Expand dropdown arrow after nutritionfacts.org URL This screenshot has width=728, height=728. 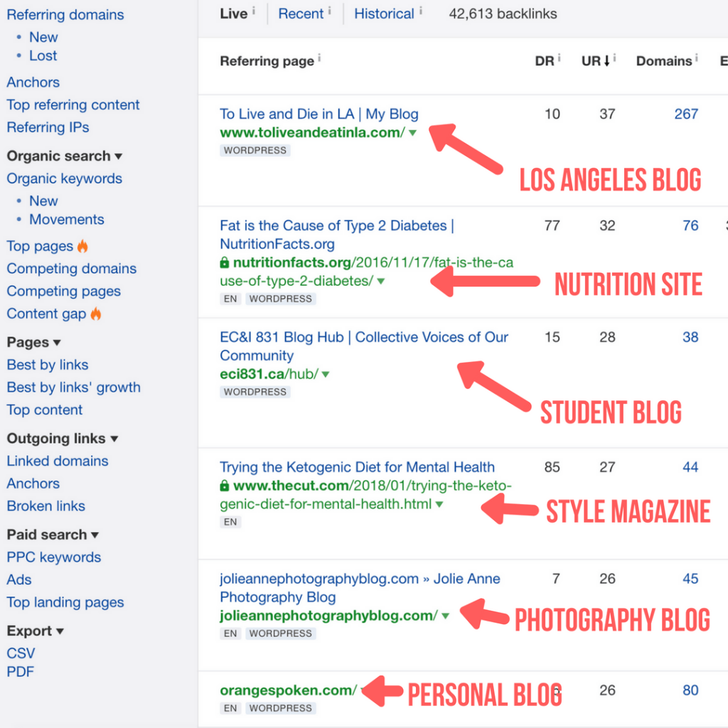pos(381,282)
